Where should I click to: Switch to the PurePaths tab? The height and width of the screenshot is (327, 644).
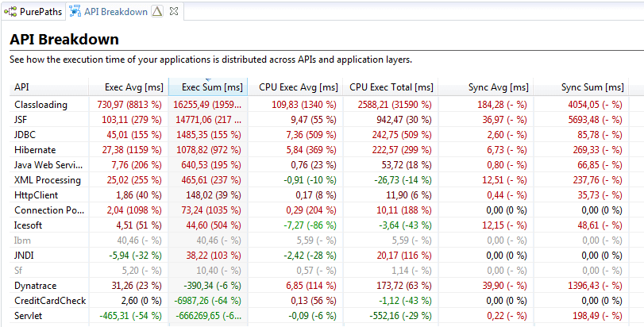[33, 12]
